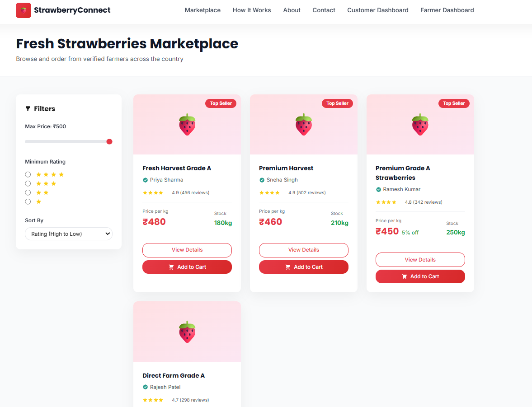This screenshot has width=532, height=407.
Task: Click the StrawberryConnect logo icon
Action: pyautogui.click(x=24, y=10)
